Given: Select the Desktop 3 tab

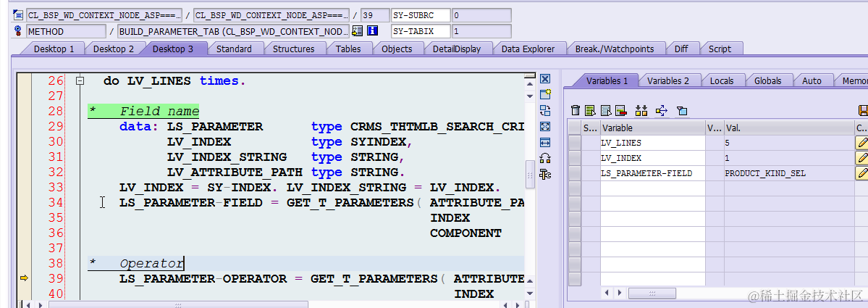Looking at the screenshot, I should [173, 49].
